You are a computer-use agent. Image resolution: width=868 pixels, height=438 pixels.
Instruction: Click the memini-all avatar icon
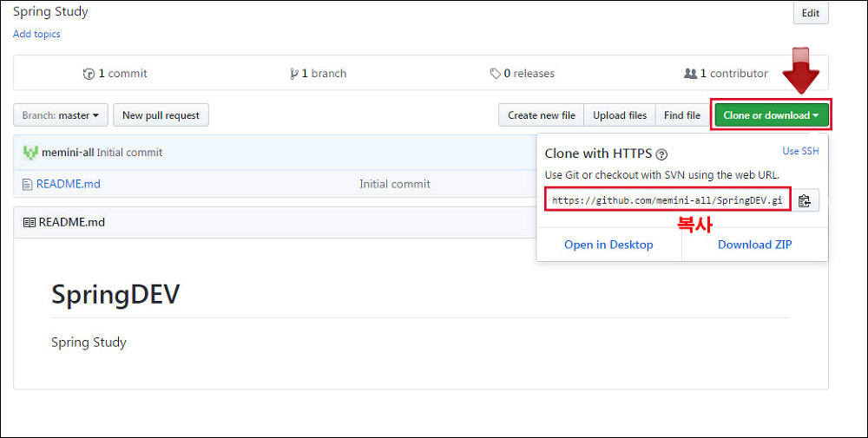point(30,153)
